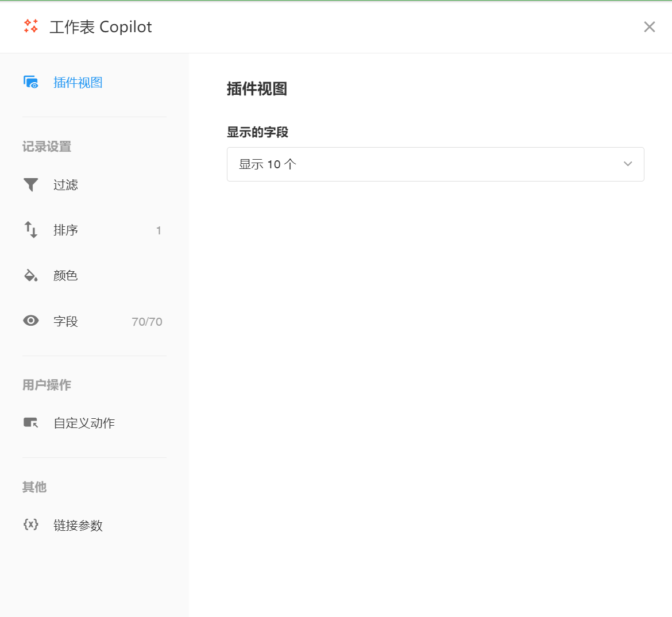
Task: Click the sort count badge showing 1
Action: tap(159, 230)
